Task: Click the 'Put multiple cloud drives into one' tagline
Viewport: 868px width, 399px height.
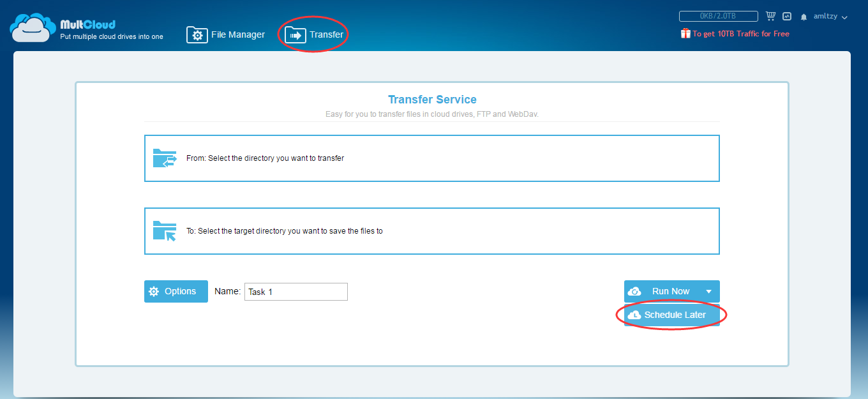Action: (x=112, y=37)
